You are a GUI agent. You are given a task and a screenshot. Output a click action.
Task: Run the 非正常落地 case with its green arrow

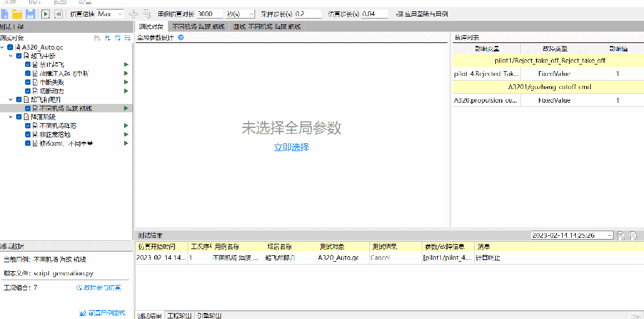click(127, 134)
